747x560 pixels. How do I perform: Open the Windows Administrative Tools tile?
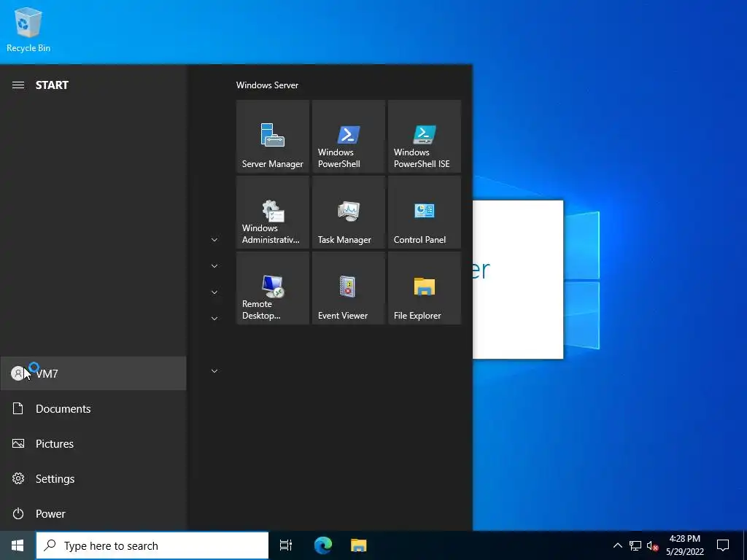coord(273,212)
